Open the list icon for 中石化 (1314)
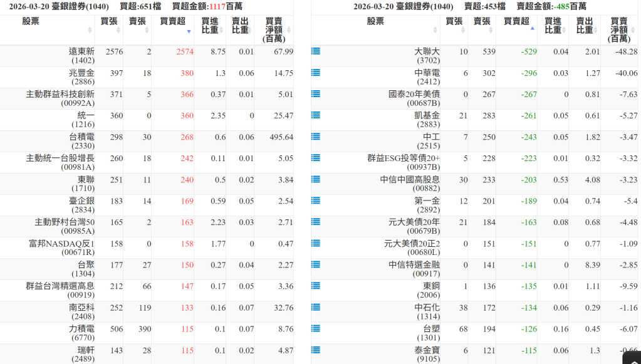Screen dimensions: 641x364 [316, 307]
